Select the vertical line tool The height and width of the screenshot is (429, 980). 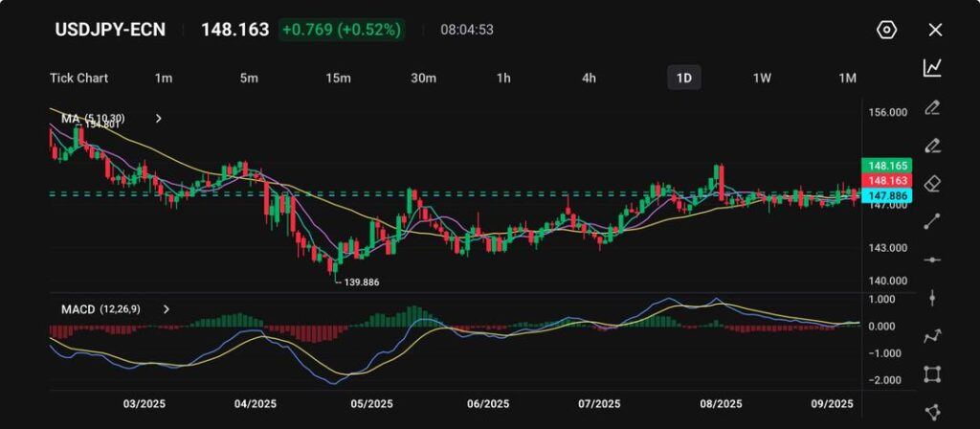[932, 298]
